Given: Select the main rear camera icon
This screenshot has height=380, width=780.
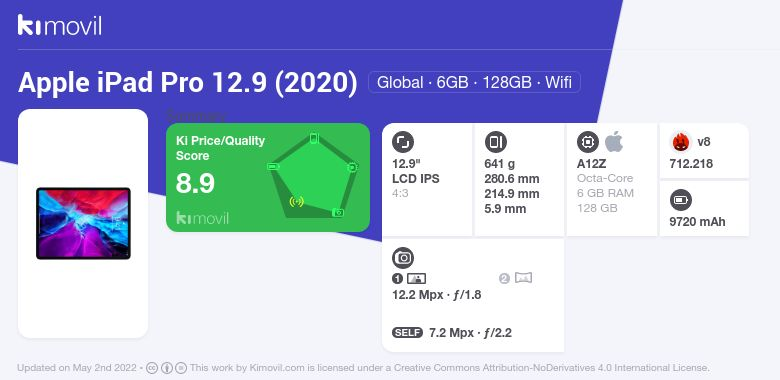Looking at the screenshot, I should point(416,279).
